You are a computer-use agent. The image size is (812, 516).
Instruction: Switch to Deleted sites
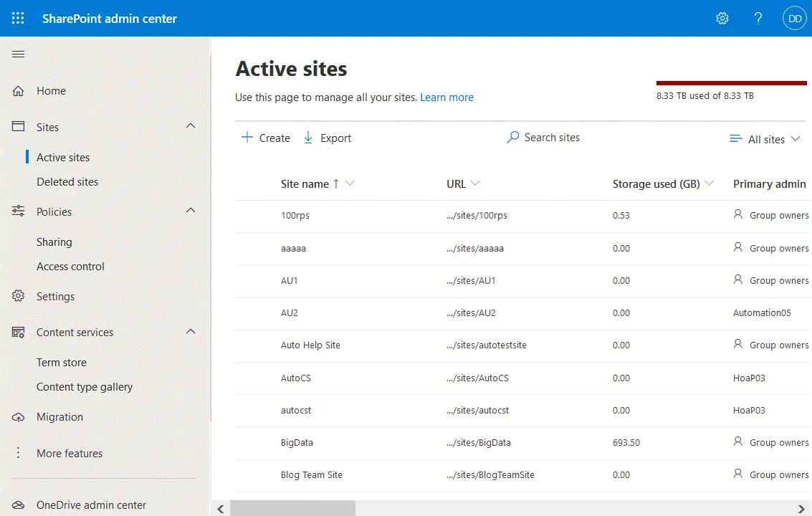click(67, 181)
